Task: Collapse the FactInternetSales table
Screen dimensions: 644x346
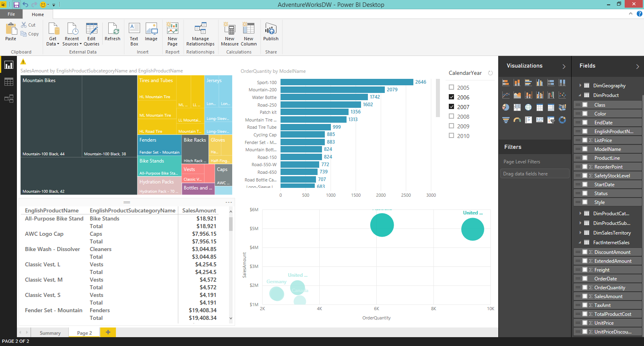Action: [580, 243]
